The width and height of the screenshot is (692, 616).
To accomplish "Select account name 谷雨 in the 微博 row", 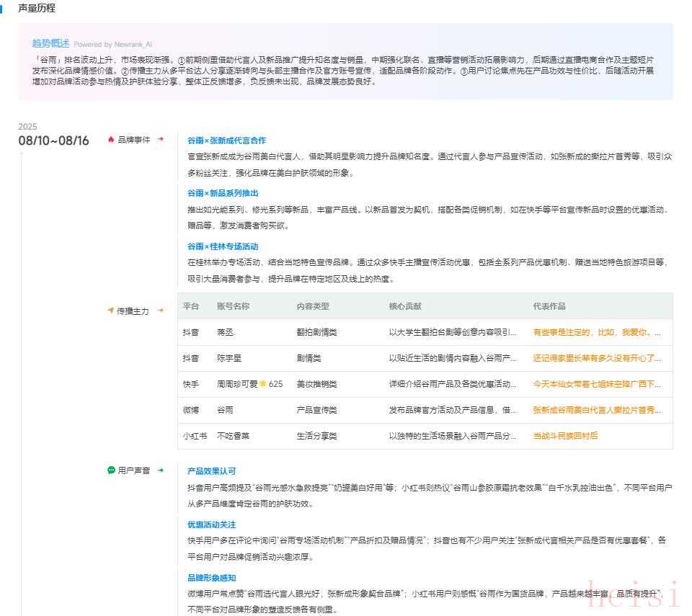I will pos(225,411).
